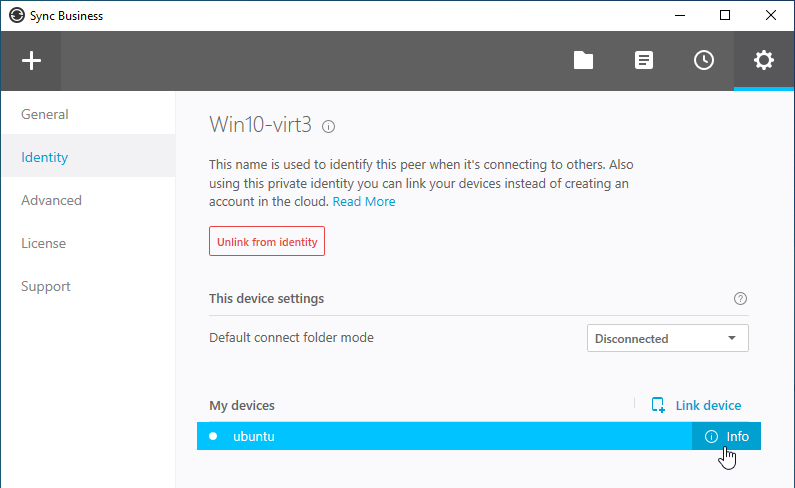This screenshot has width=795, height=488.
Task: Maximize the Sync Business window
Action: (x=725, y=15)
